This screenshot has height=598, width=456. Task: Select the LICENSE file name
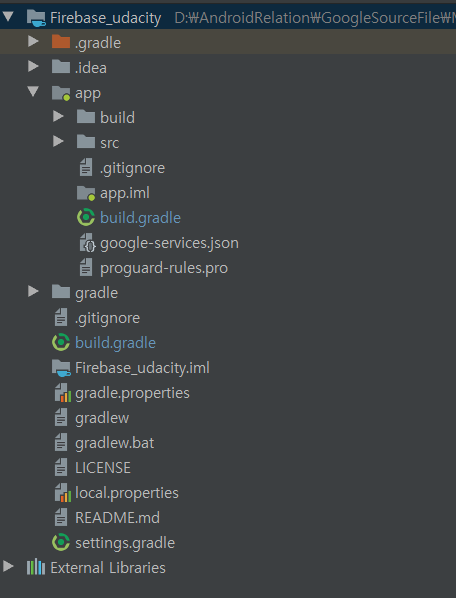(103, 468)
